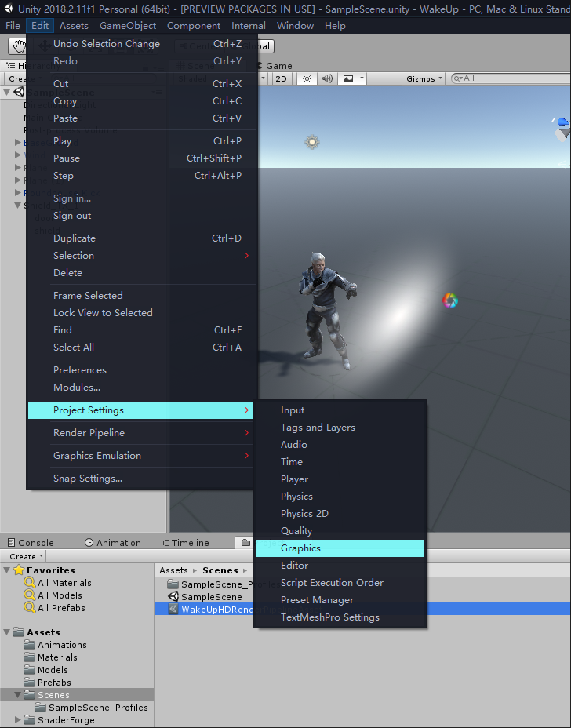Click the sun light gizmo in scene

(x=312, y=142)
